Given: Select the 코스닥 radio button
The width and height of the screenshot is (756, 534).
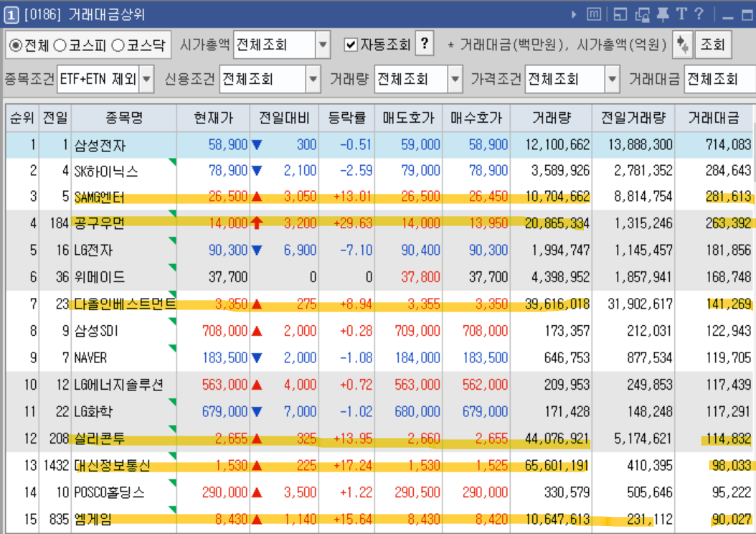Looking at the screenshot, I should click(118, 45).
